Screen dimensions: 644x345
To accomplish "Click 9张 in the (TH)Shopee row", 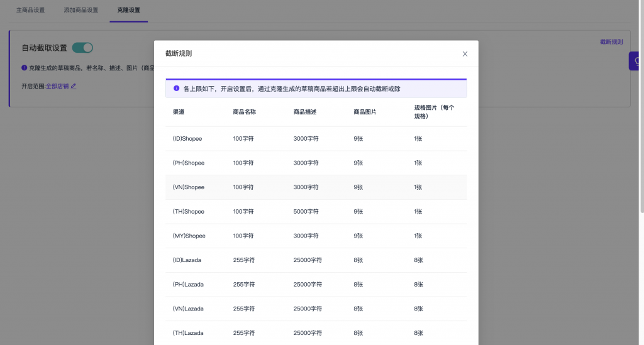I will tap(358, 212).
